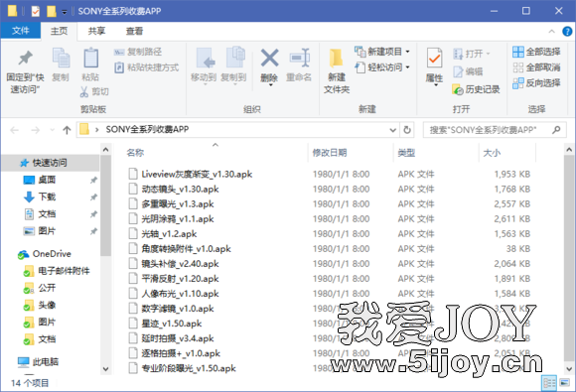Viewport: 576px width, 392px height.
Task: Click the 打开 (Open) button
Action: tap(472, 54)
